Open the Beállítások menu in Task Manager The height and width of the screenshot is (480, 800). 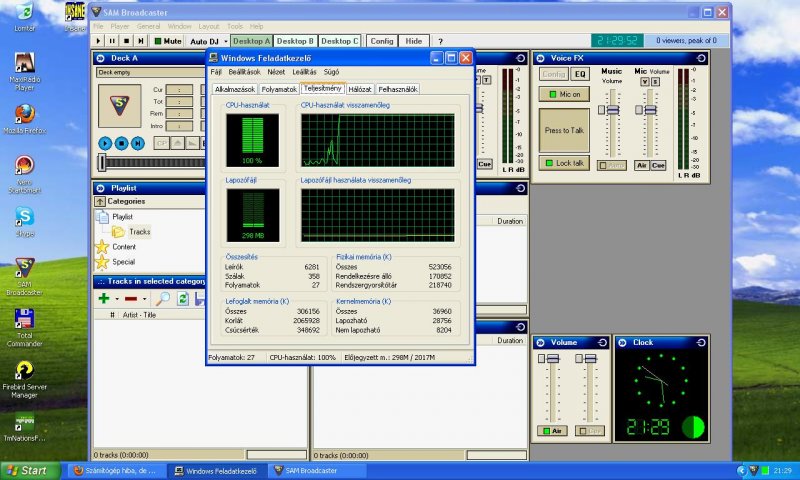point(244,72)
